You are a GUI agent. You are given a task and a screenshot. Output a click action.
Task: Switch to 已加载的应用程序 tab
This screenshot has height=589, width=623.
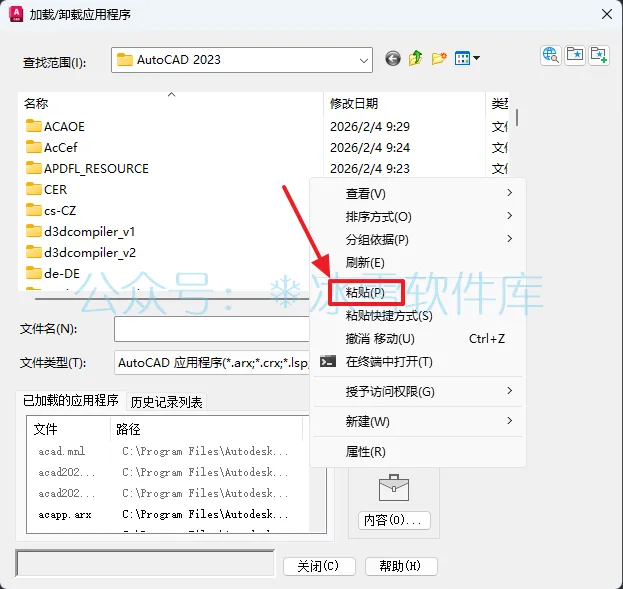click(71, 400)
